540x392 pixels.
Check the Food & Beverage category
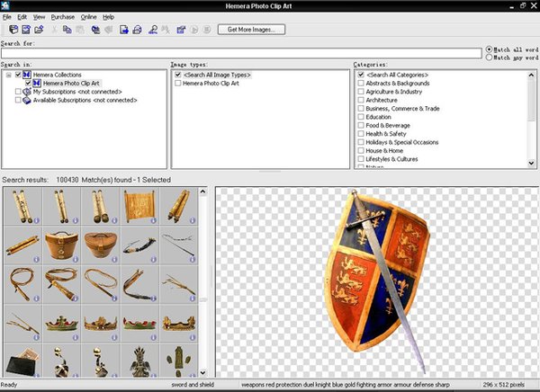tap(361, 125)
